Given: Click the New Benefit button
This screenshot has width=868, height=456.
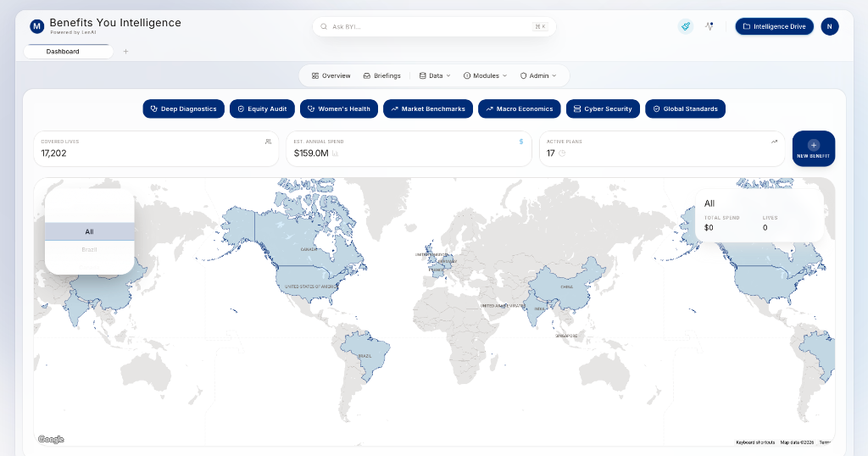Looking at the screenshot, I should tap(813, 148).
